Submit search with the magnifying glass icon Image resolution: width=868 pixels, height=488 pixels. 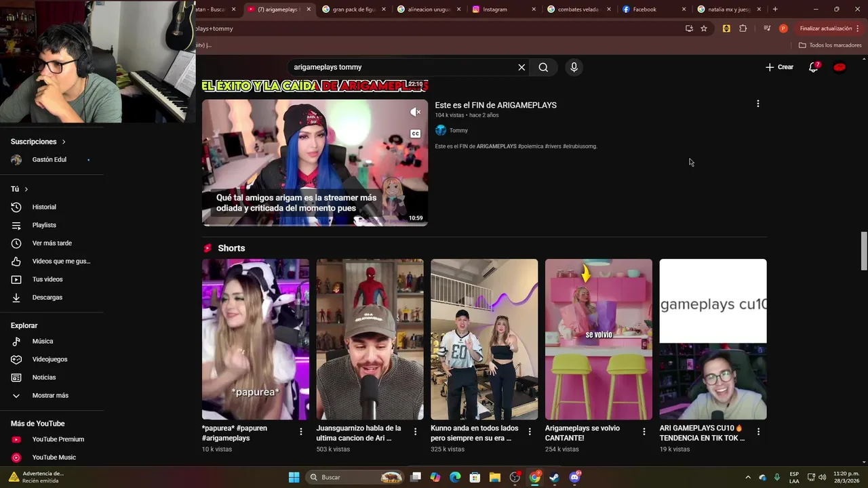[x=543, y=67]
